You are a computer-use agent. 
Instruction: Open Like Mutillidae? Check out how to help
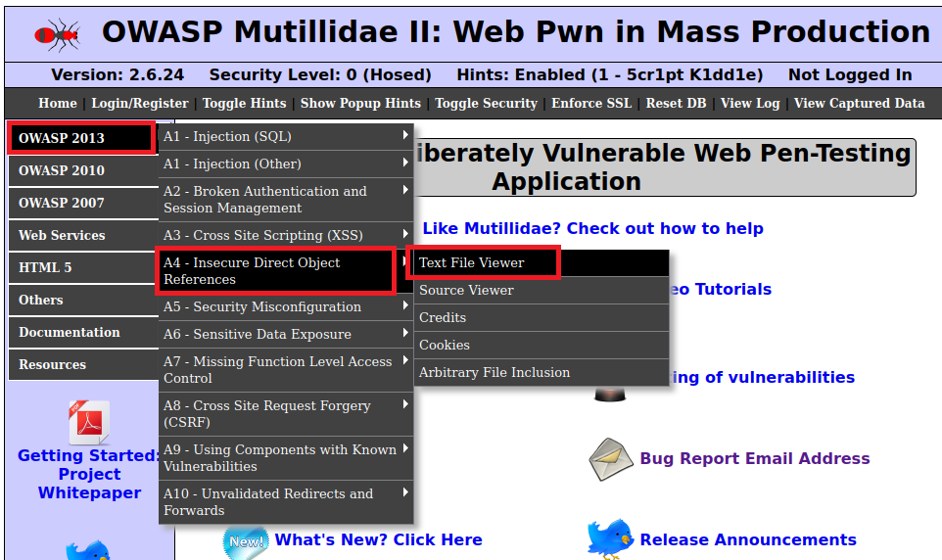593,229
